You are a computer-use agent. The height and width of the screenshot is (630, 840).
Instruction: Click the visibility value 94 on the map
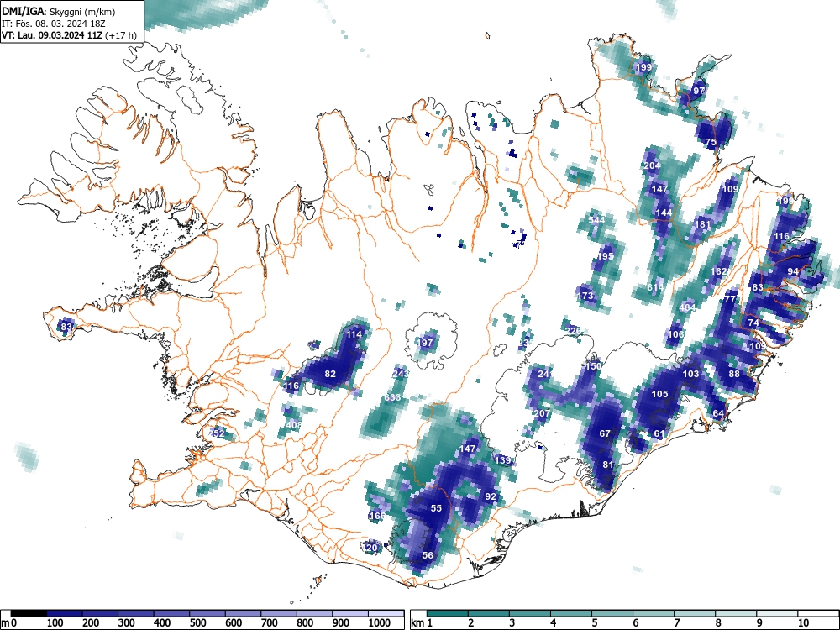click(793, 271)
